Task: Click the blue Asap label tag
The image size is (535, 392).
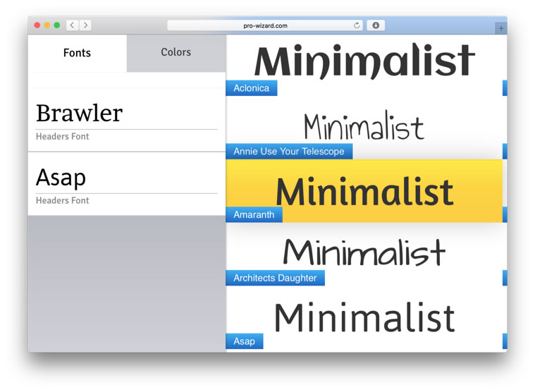Action: click(245, 341)
